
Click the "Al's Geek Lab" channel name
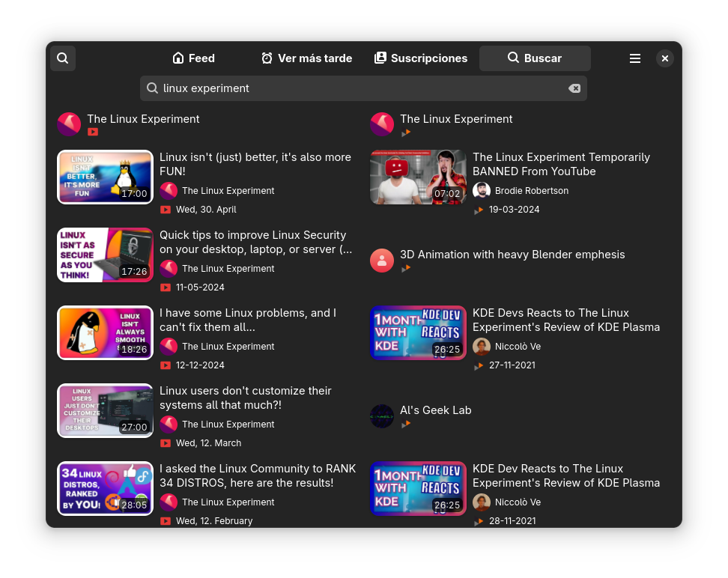pyautogui.click(x=435, y=410)
